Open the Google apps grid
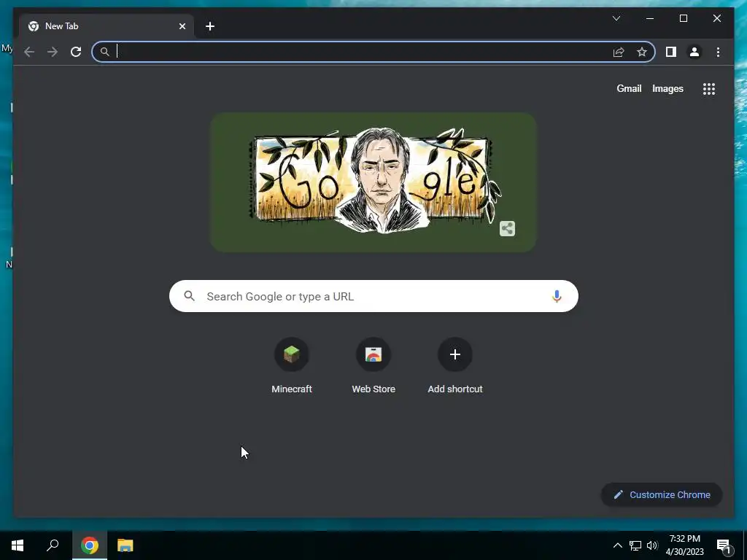 (x=709, y=88)
